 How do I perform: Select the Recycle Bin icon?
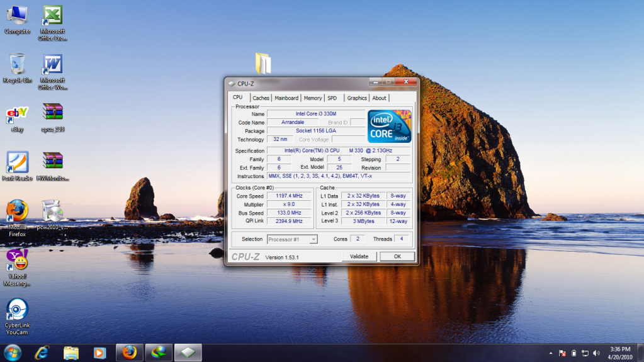coord(17,68)
